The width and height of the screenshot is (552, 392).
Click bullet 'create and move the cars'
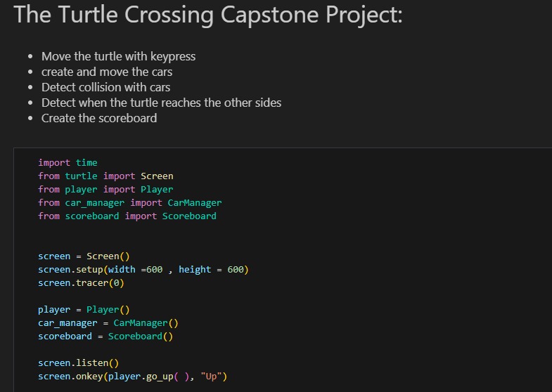coord(107,72)
